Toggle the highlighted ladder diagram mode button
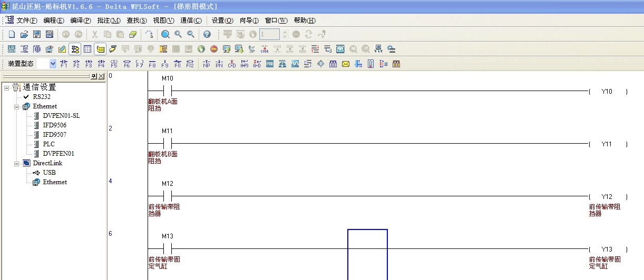The image size is (644, 280). click(x=75, y=49)
